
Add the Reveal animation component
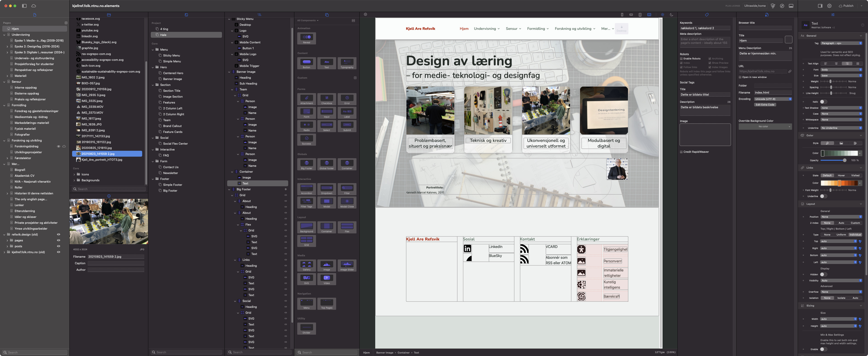tap(306, 38)
